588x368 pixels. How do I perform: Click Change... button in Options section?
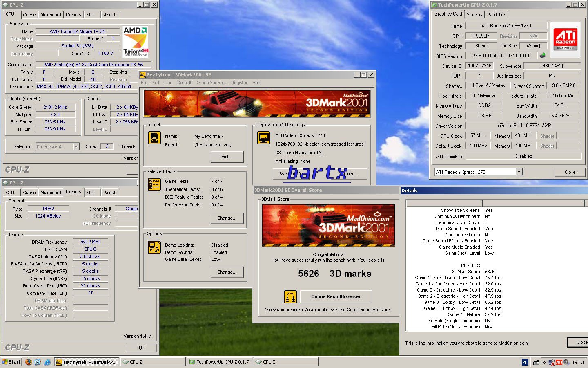coord(227,272)
